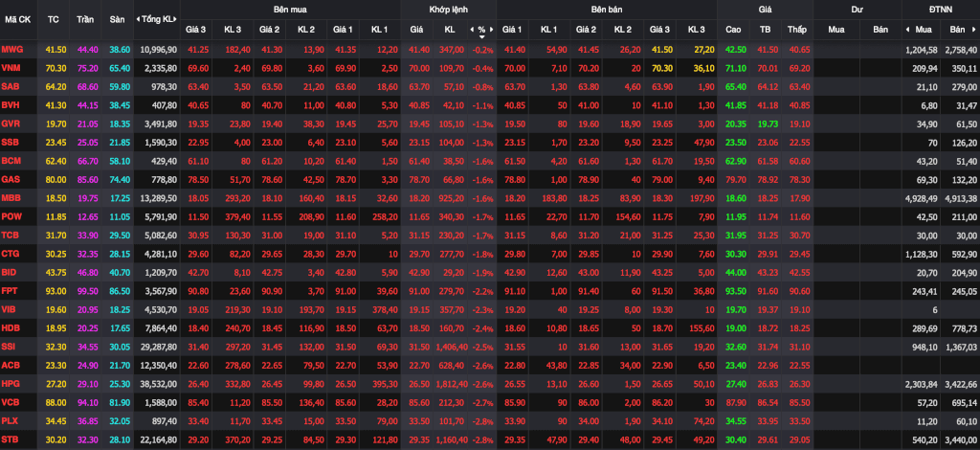Open the POW ticker symbol
The image size is (980, 450).
pos(11,217)
